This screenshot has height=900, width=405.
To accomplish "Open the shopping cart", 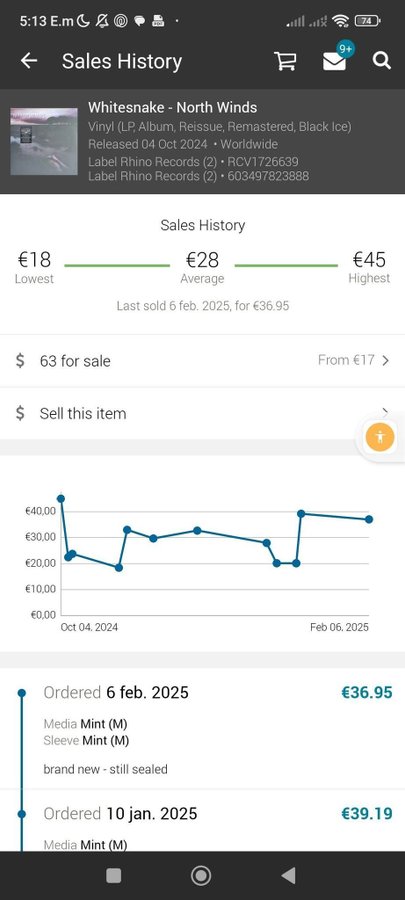I will click(x=285, y=61).
